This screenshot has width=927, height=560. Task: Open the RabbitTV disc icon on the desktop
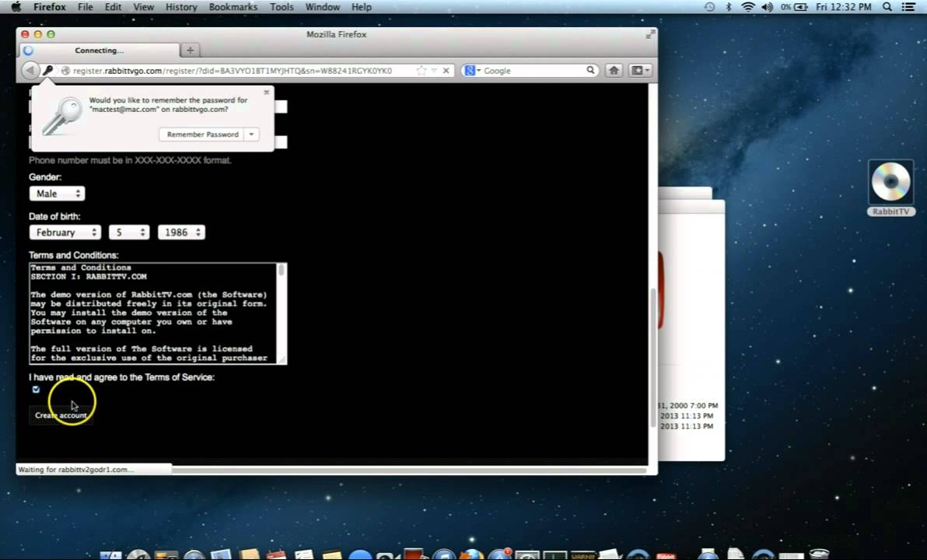coord(890,182)
